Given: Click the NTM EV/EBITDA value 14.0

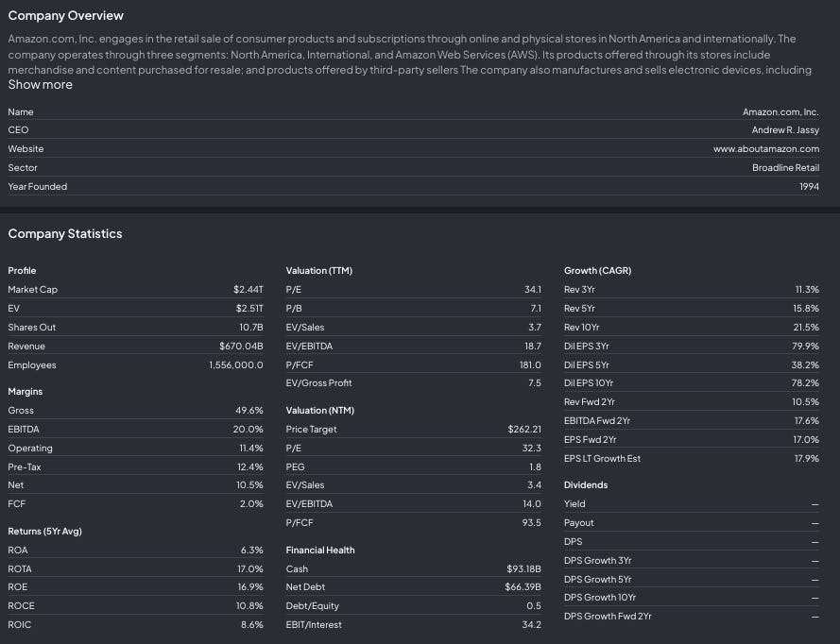Looking at the screenshot, I should coord(532,503).
